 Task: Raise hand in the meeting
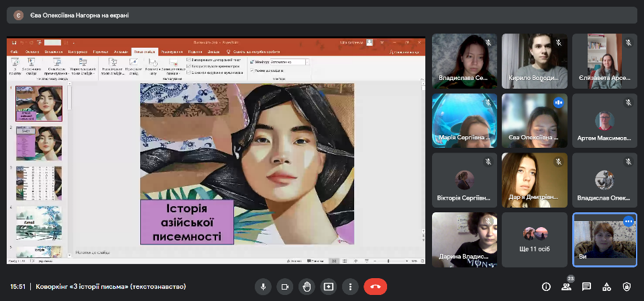click(x=307, y=287)
